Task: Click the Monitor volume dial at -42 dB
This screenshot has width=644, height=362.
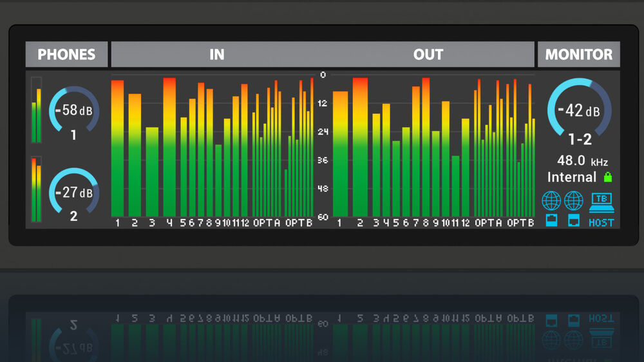Action: [579, 110]
